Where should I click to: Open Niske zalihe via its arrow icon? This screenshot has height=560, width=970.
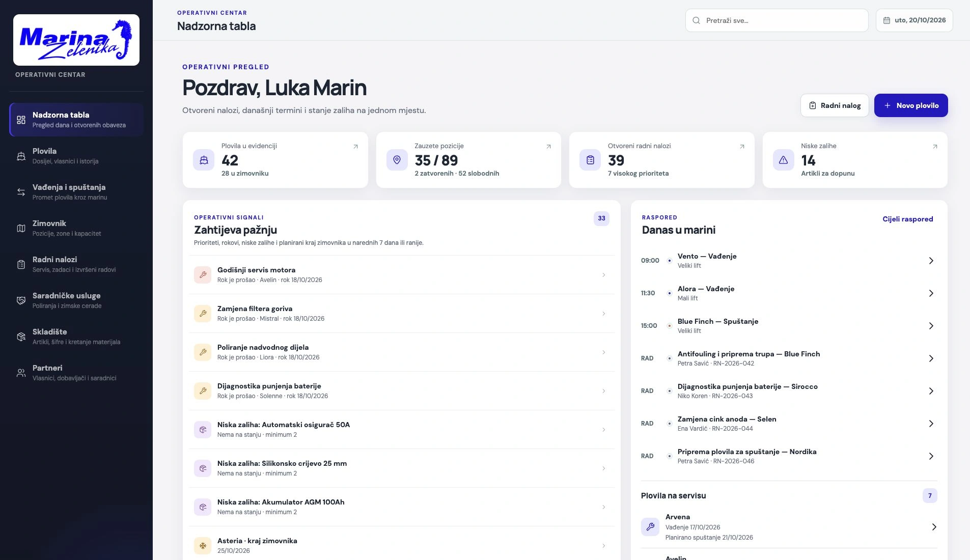[x=935, y=147]
